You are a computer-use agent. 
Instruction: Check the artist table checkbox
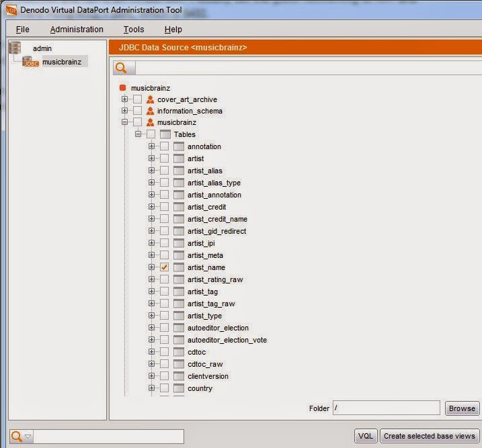coord(165,158)
